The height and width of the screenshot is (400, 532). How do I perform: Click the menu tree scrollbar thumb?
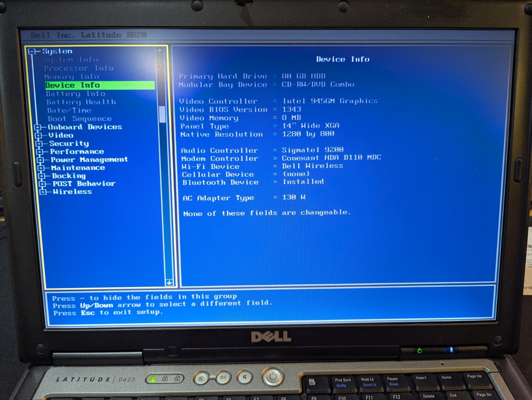[x=162, y=114]
